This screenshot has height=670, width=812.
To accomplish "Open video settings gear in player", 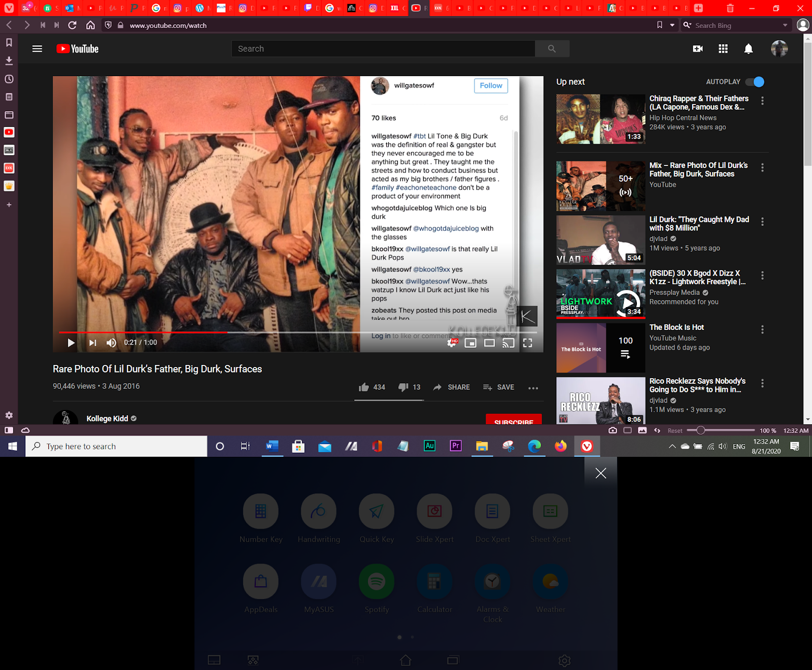I will (x=451, y=343).
